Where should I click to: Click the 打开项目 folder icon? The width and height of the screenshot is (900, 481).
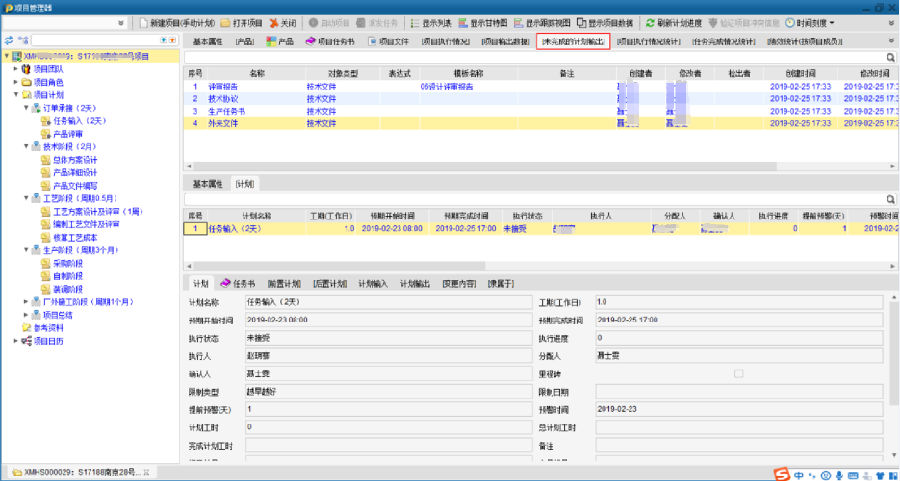point(225,22)
